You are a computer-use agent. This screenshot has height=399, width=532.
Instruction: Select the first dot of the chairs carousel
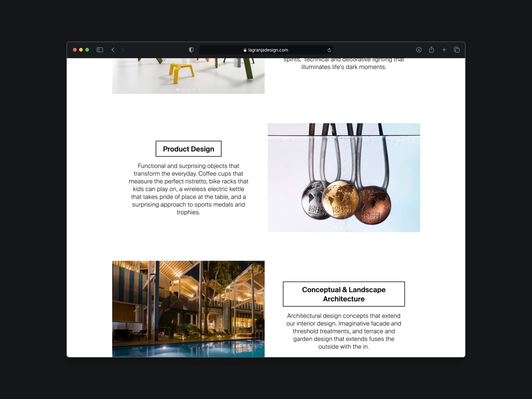pos(178,89)
